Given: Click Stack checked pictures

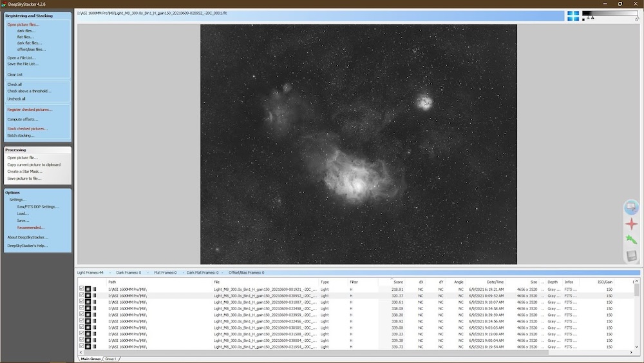Looking at the screenshot, I should (x=27, y=128).
